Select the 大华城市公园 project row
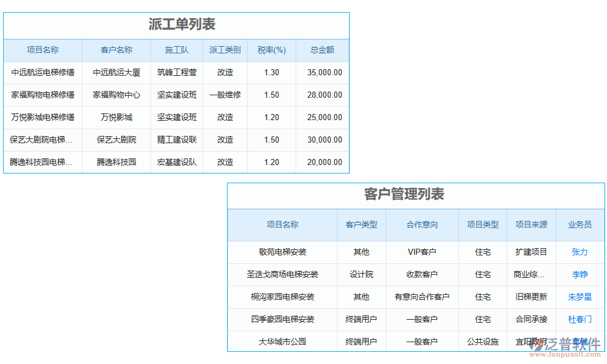 point(282,342)
